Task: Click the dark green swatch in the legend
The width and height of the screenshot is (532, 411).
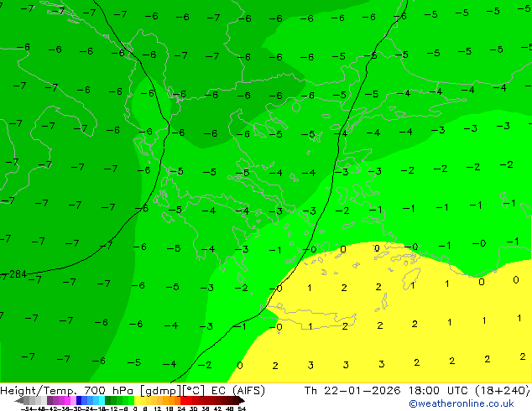Action: tap(108, 400)
